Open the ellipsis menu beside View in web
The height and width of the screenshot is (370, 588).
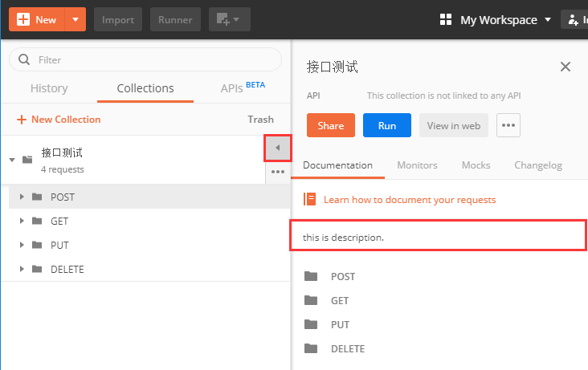508,125
